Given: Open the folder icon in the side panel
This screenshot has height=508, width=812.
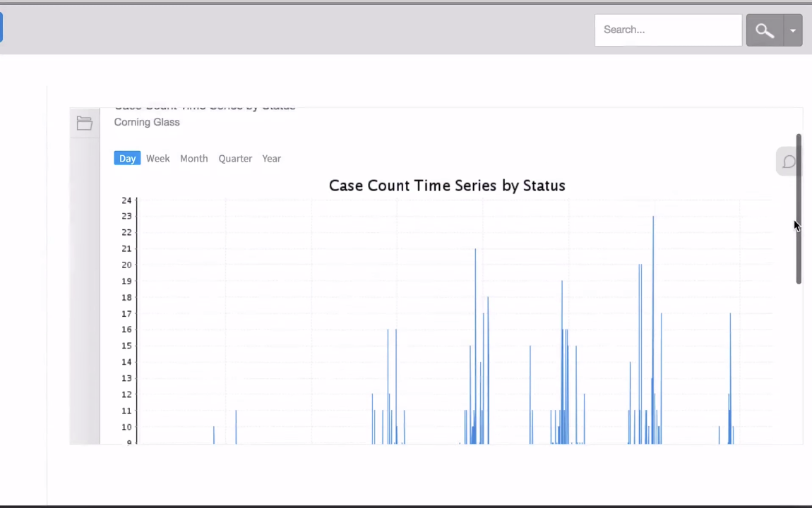Looking at the screenshot, I should click(85, 123).
